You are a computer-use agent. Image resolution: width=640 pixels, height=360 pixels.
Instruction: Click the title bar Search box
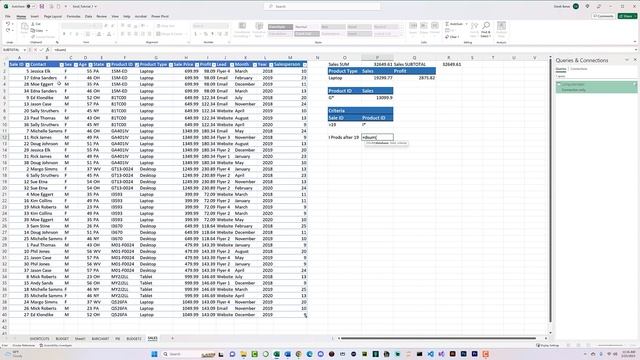point(322,7)
